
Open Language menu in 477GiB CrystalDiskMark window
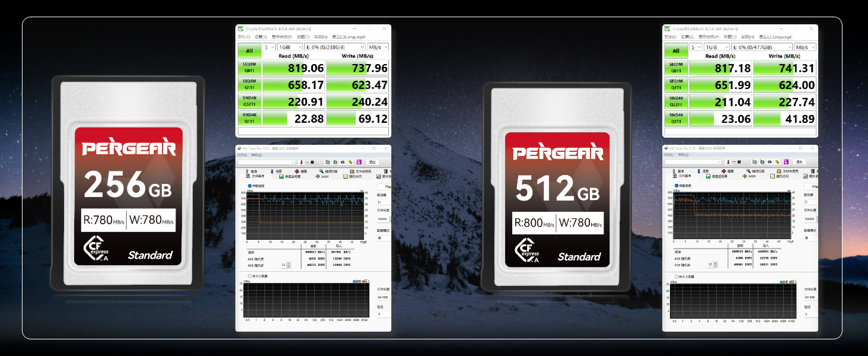point(776,37)
